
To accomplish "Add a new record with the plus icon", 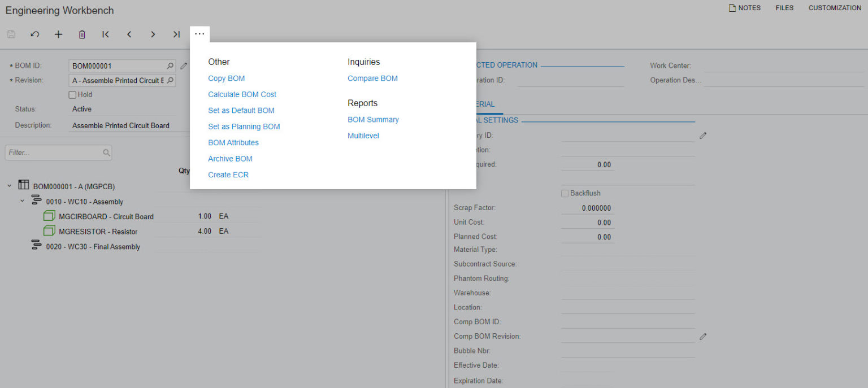I will pos(58,34).
